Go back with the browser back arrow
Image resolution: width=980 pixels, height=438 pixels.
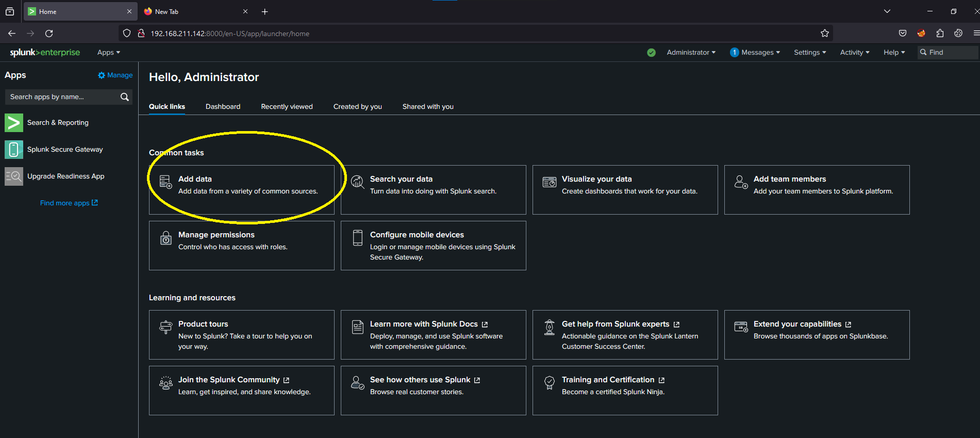click(x=12, y=34)
